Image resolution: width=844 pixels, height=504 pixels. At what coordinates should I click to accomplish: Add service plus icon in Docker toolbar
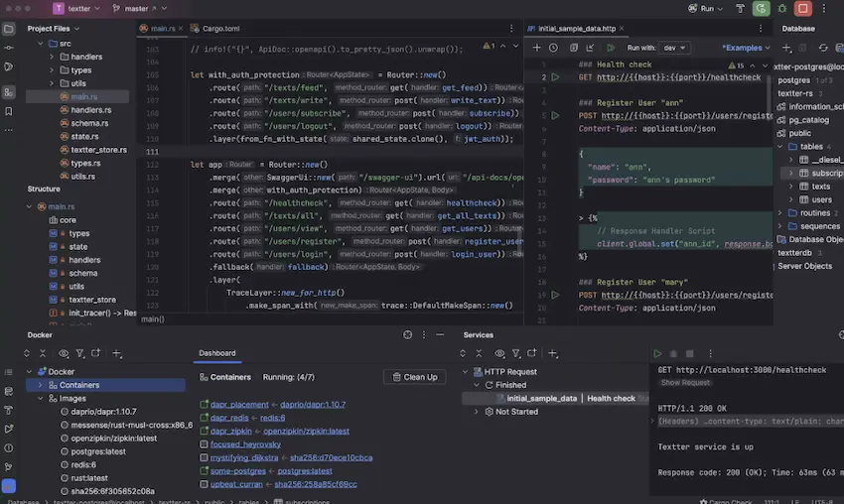(116, 353)
